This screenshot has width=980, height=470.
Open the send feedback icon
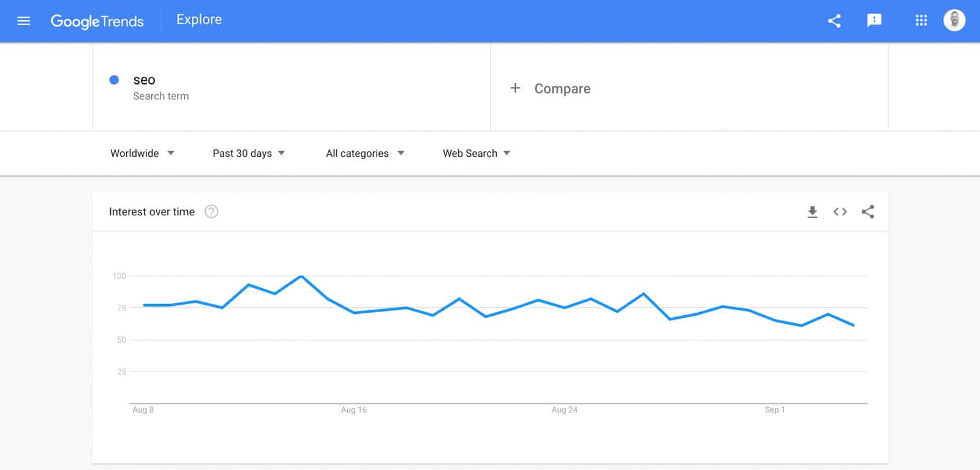point(874,20)
